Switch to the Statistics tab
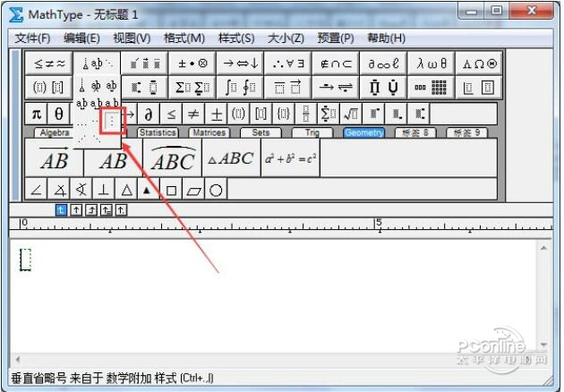This screenshot has height=392, width=564. (x=158, y=132)
